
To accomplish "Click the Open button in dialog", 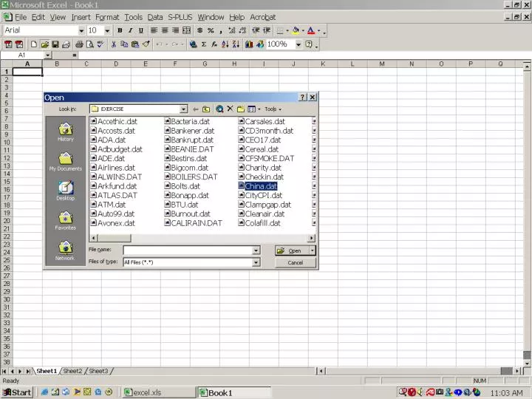I will click(x=292, y=250).
